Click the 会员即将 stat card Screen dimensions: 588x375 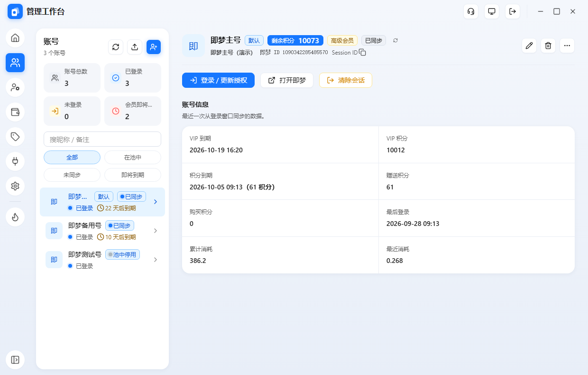pos(133,111)
